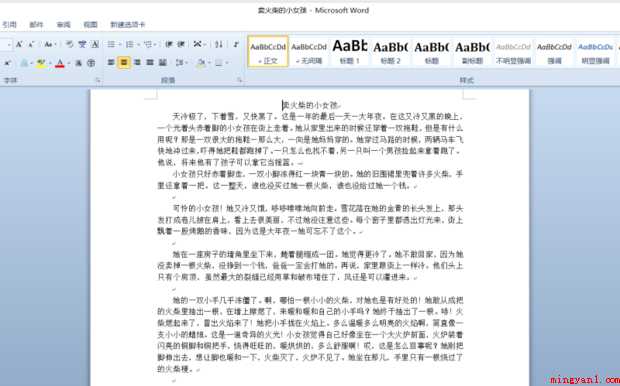Apply a numbered list
Image resolution: width=620 pixels, height=386 pixels.
point(129,45)
